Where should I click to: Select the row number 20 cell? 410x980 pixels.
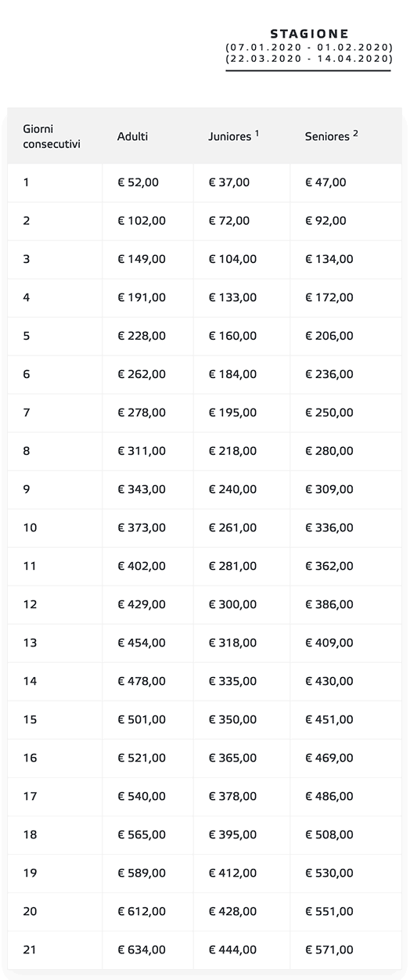coord(55,911)
